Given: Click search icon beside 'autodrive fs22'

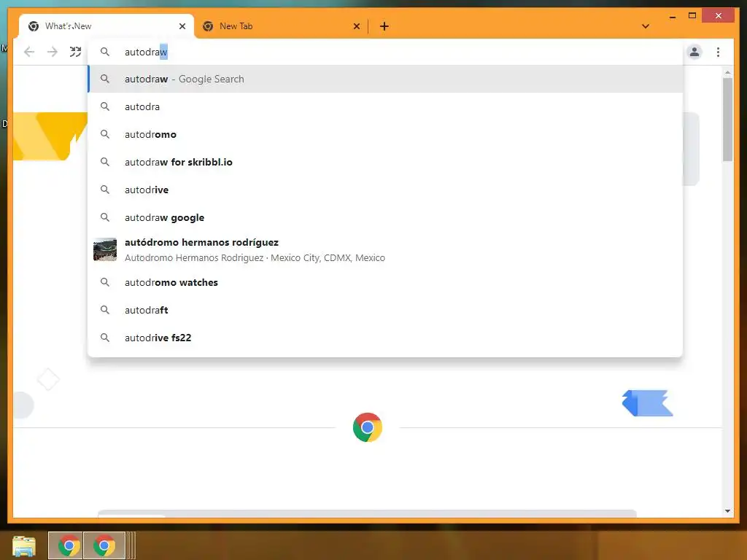Looking at the screenshot, I should [x=105, y=337].
